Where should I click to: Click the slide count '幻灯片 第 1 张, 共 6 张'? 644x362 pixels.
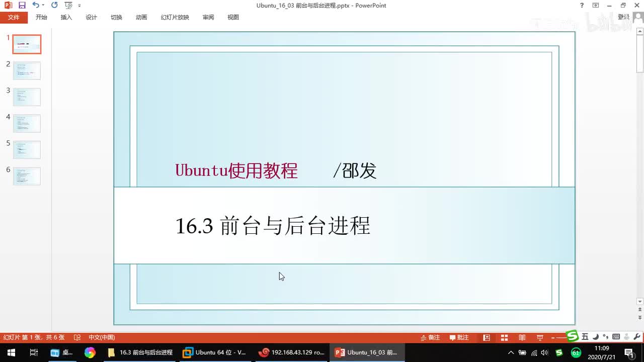click(x=34, y=337)
